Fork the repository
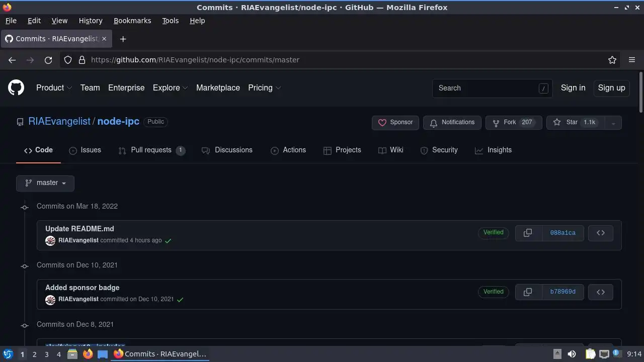 coord(514,123)
